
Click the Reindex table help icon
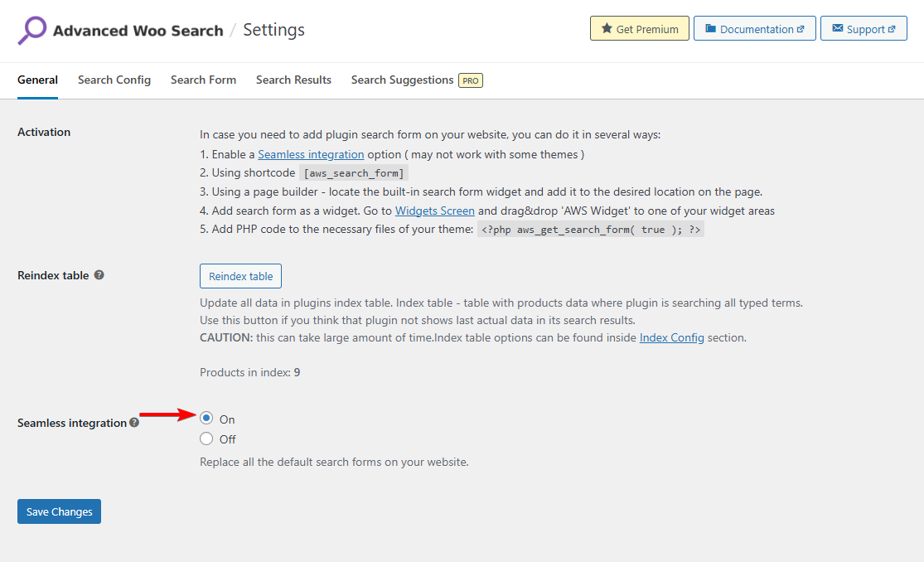tap(99, 275)
